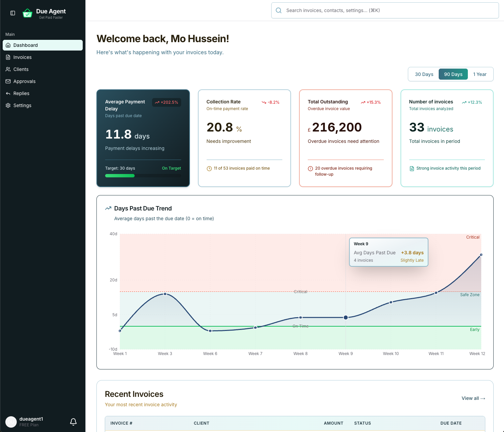The image size is (504, 432).
Task: Select the Replies arrow icon
Action: pos(8,93)
